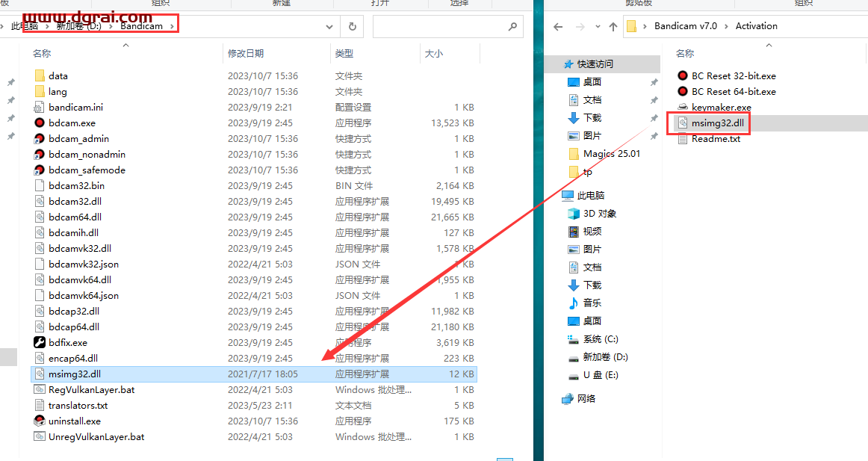The image size is (868, 461).
Task: Click BC Reset 64-bit.exe icon
Action: click(x=683, y=91)
